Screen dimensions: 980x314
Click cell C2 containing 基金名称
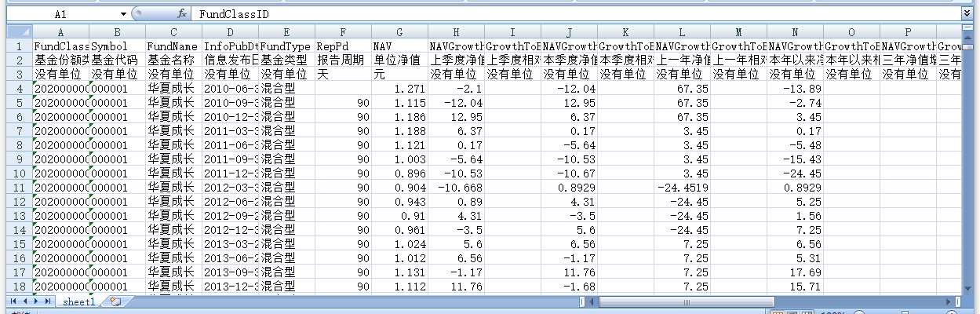[174, 60]
